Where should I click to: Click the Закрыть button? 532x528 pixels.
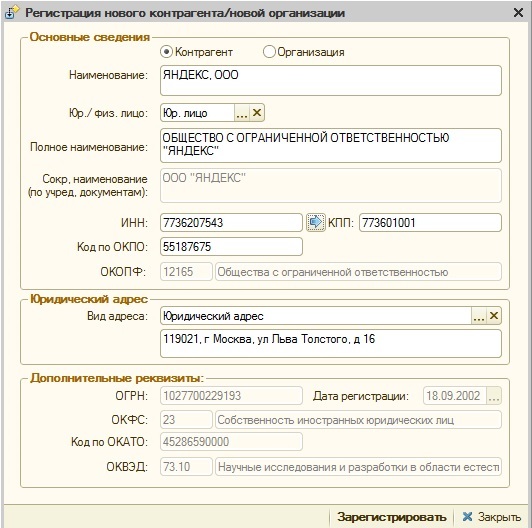coord(492,517)
